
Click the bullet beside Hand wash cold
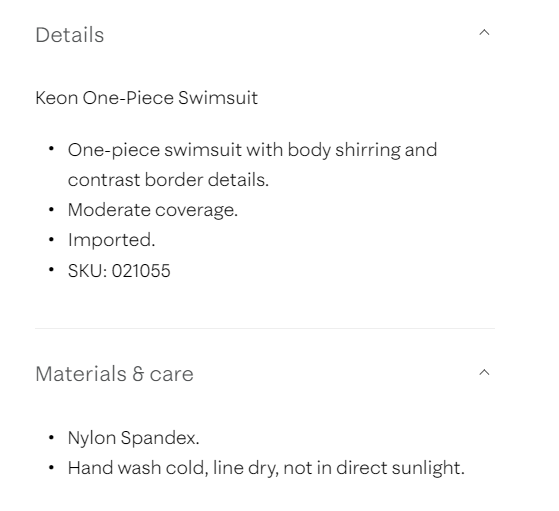pyautogui.click(x=51, y=467)
